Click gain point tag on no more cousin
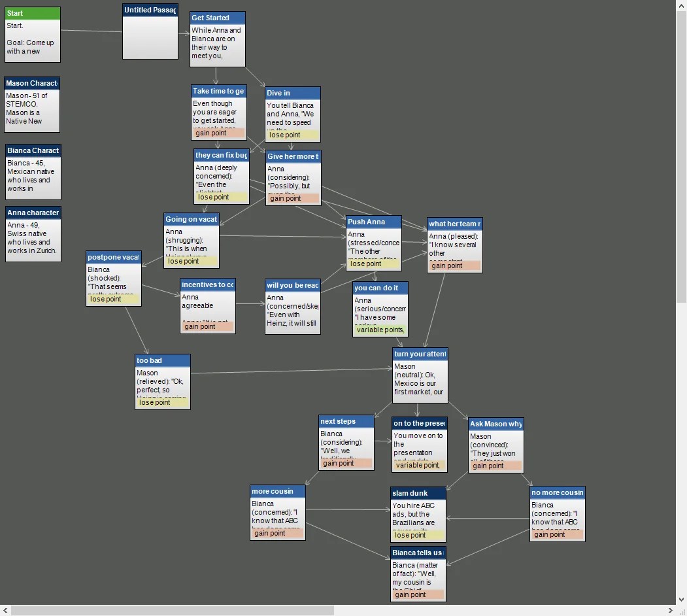The height and width of the screenshot is (616, 687). 558,534
